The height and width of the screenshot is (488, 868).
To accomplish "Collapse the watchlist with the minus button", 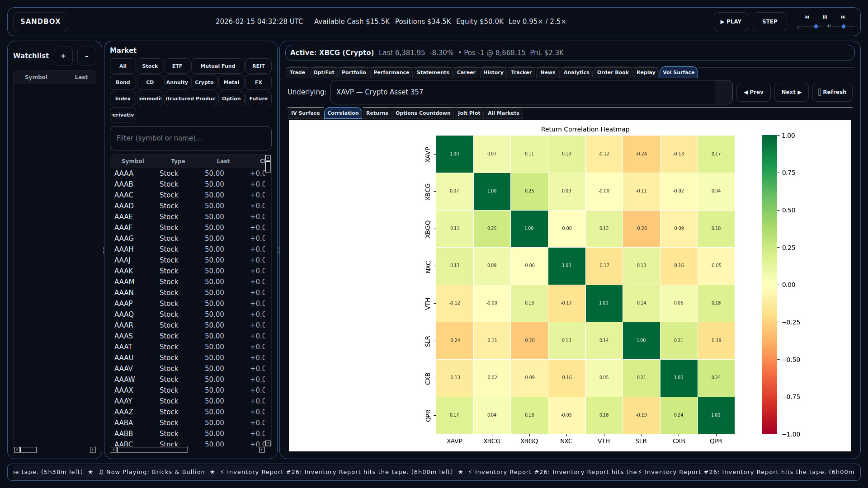I will [x=86, y=56].
